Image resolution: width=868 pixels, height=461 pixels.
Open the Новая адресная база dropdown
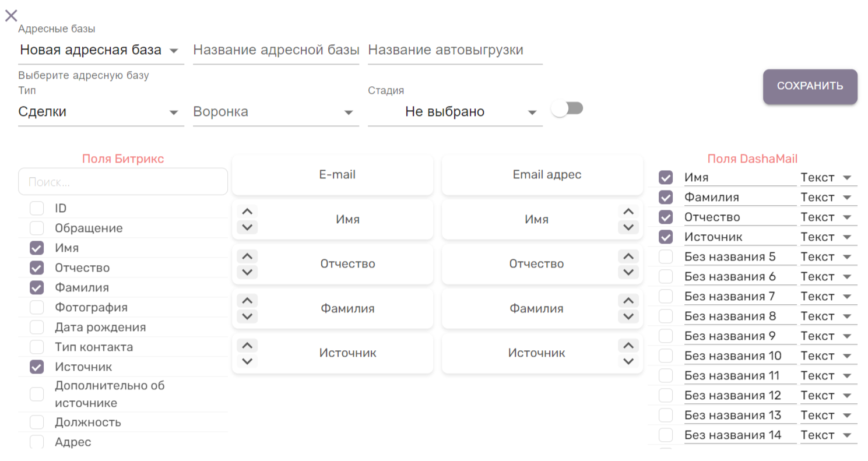100,51
